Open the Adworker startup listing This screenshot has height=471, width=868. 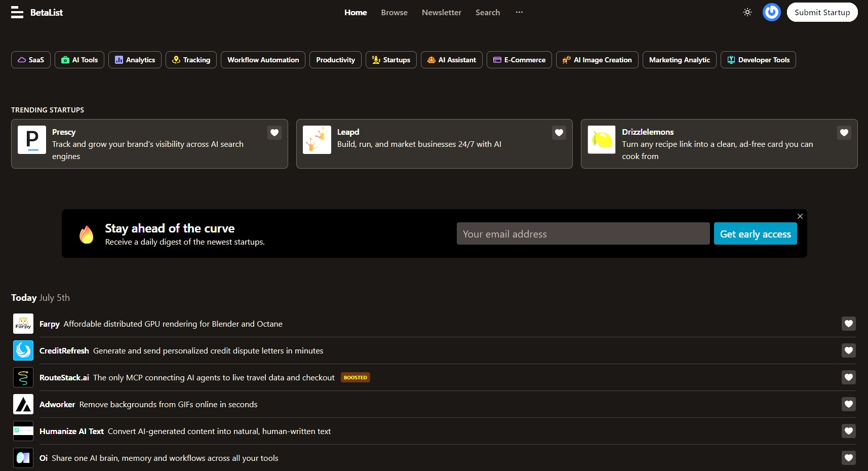click(57, 405)
